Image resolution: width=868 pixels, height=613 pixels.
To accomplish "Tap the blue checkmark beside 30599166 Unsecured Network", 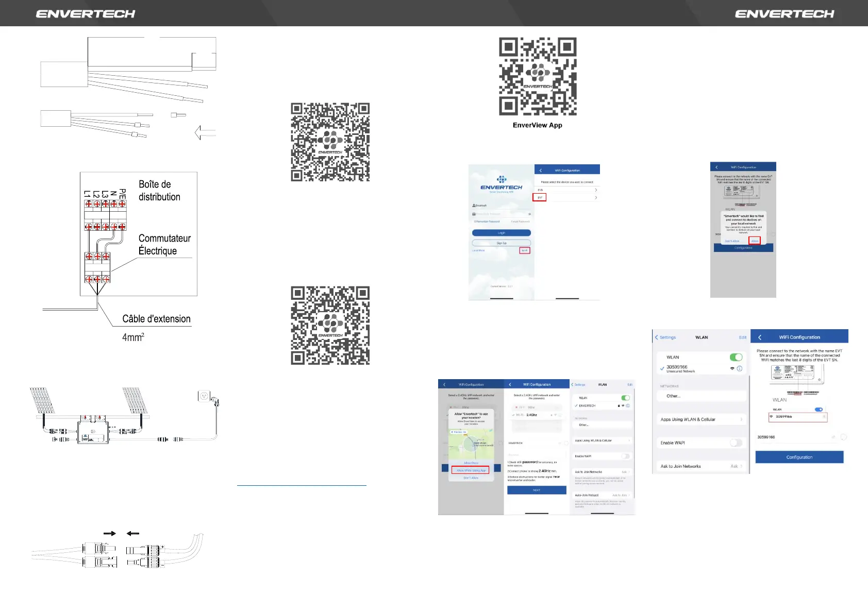I will (x=662, y=368).
